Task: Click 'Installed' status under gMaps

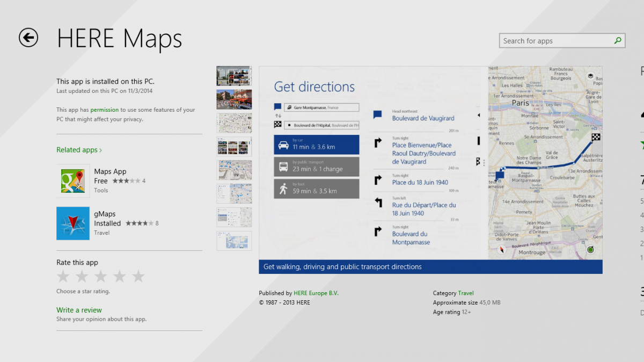Action: (107, 223)
